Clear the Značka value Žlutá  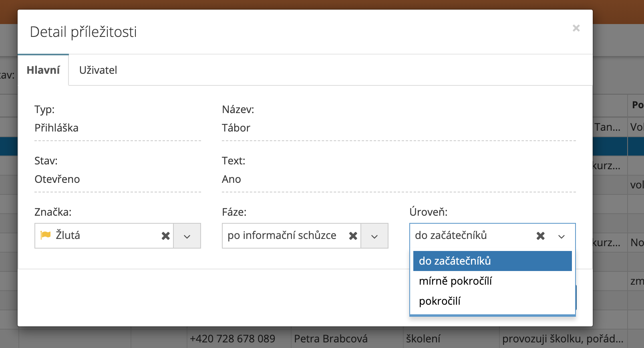[165, 236]
